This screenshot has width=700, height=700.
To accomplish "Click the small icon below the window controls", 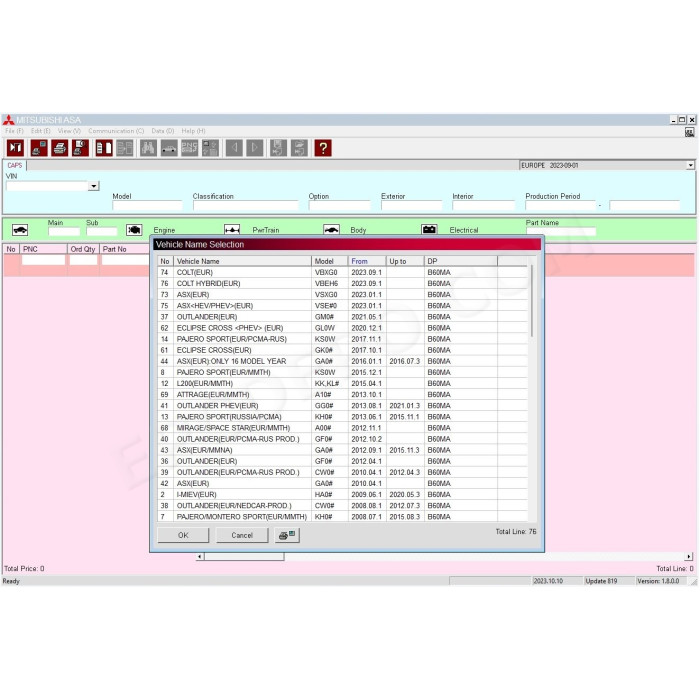I will click(690, 132).
